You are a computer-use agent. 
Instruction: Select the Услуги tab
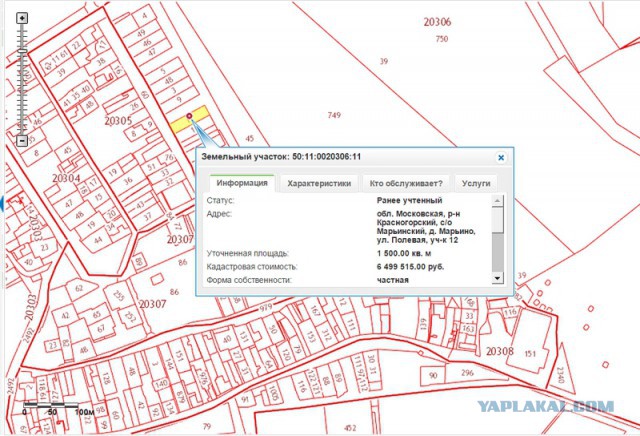[x=476, y=183]
